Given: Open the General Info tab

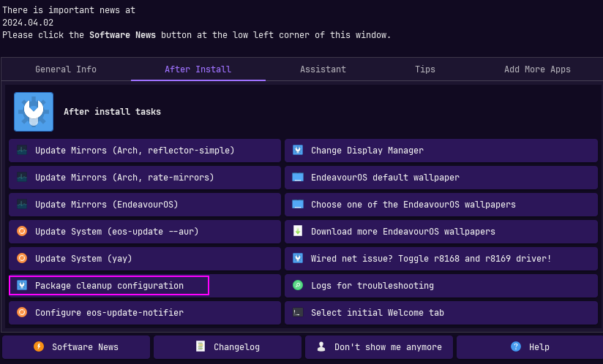Looking at the screenshot, I should coord(66,69).
